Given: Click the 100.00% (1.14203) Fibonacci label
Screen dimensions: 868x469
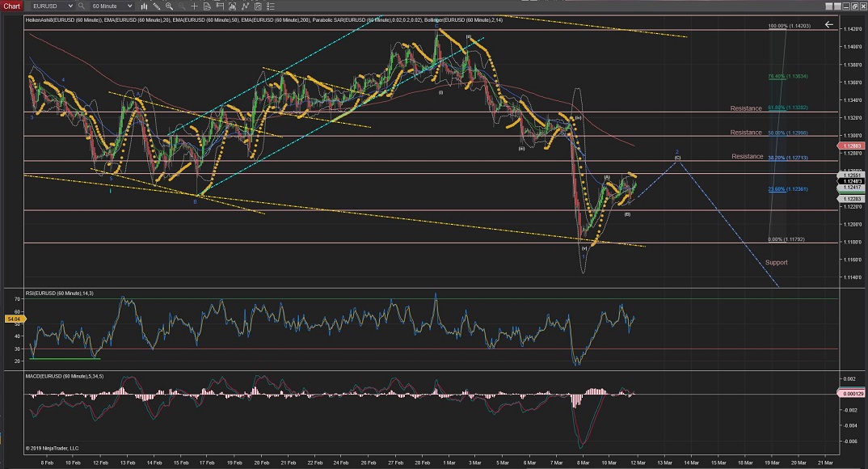Looking at the screenshot, I should [x=790, y=26].
